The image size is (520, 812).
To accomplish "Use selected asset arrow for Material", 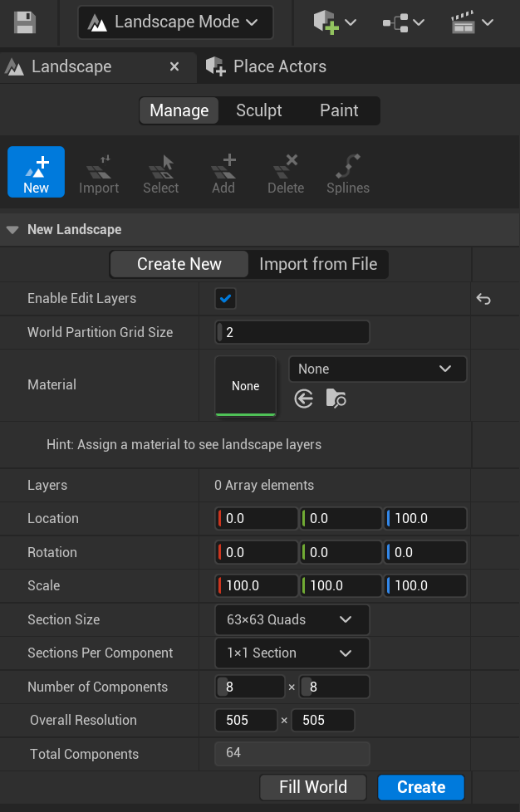I will 304,399.
